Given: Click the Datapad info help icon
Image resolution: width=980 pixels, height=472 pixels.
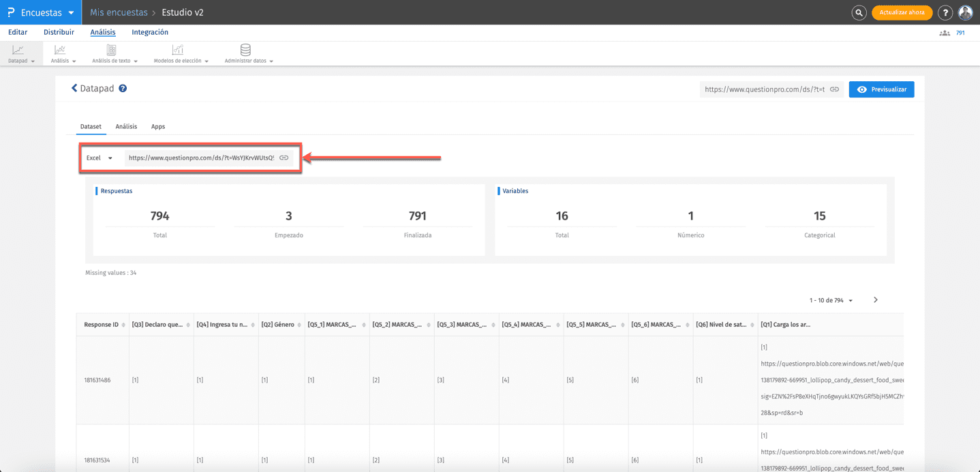Looking at the screenshot, I should (x=123, y=89).
